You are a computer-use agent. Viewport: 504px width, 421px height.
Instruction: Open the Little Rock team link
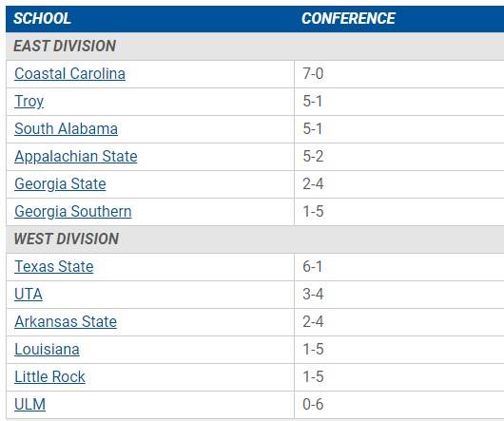pyautogui.click(x=49, y=377)
